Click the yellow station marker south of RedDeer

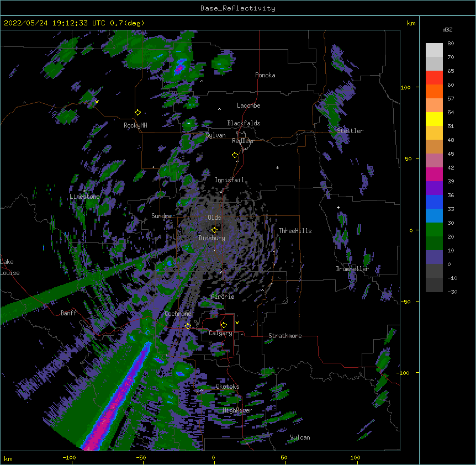point(235,155)
